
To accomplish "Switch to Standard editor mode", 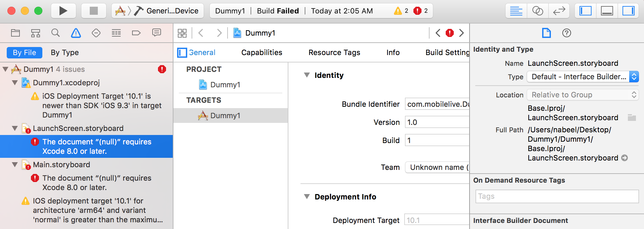I will click(516, 11).
